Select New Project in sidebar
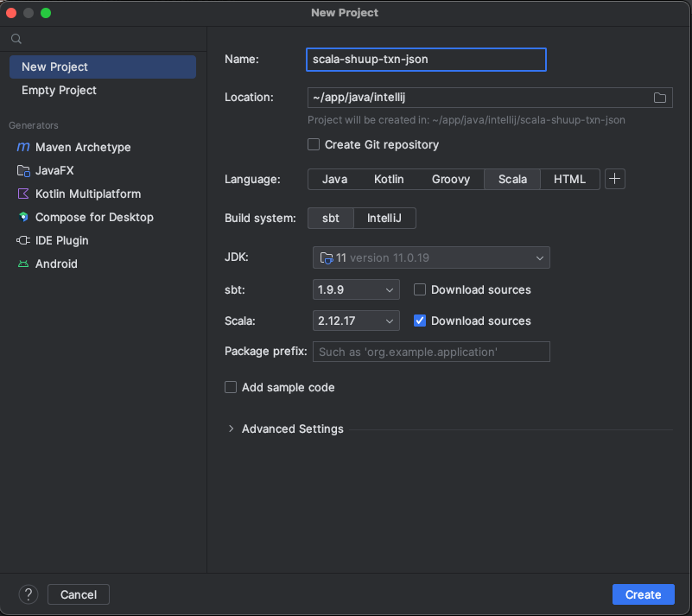Image resolution: width=692 pixels, height=616 pixels. (x=103, y=67)
